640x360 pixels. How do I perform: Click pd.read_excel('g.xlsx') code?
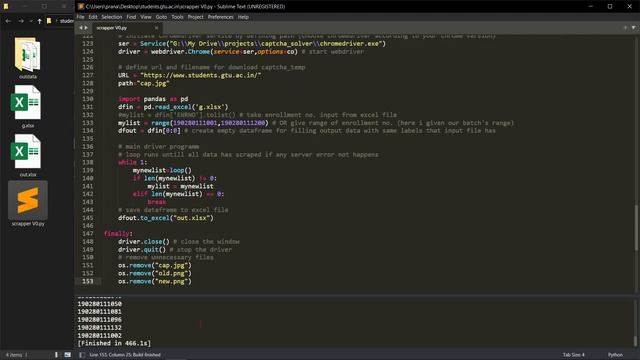[186, 107]
